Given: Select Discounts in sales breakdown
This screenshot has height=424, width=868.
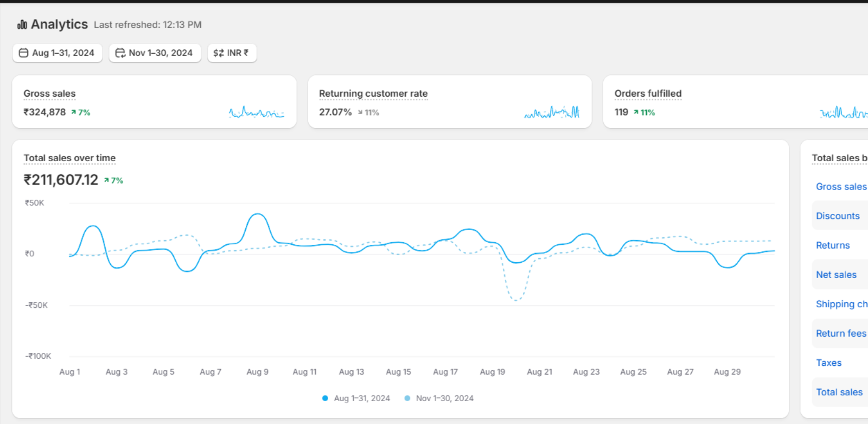Looking at the screenshot, I should click(838, 216).
